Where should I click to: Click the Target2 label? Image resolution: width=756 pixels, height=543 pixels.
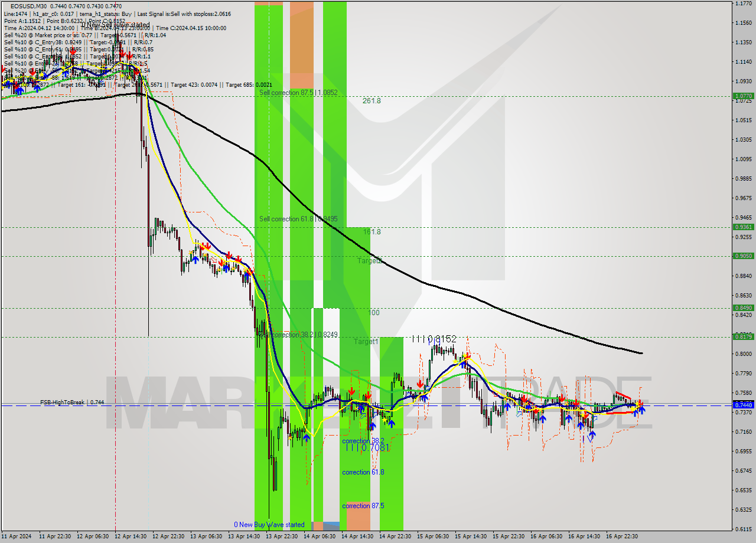pyautogui.click(x=370, y=260)
